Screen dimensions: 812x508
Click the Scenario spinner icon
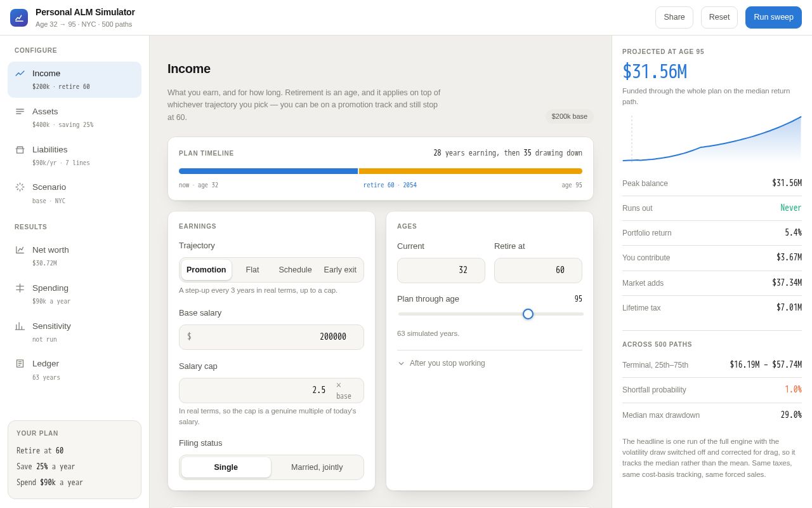[x=20, y=187]
